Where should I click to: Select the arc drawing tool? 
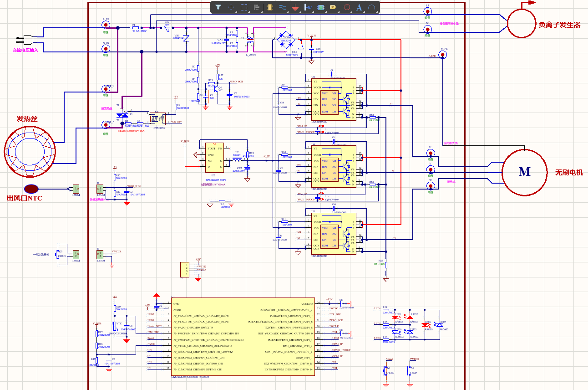pos(372,7)
